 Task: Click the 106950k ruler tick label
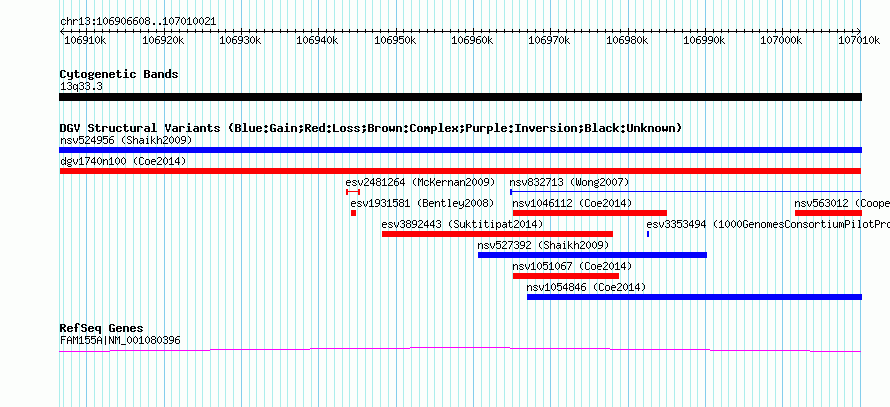395,40
